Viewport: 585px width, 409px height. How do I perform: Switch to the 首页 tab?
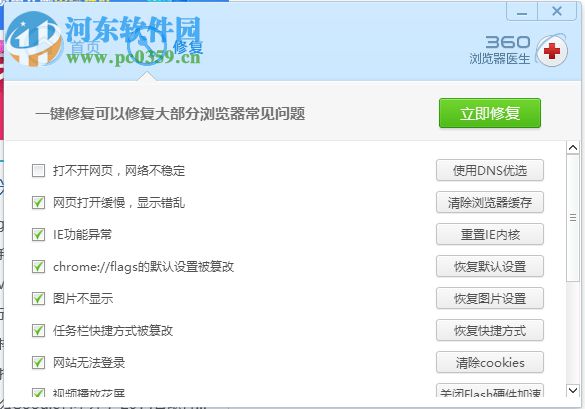coord(85,48)
